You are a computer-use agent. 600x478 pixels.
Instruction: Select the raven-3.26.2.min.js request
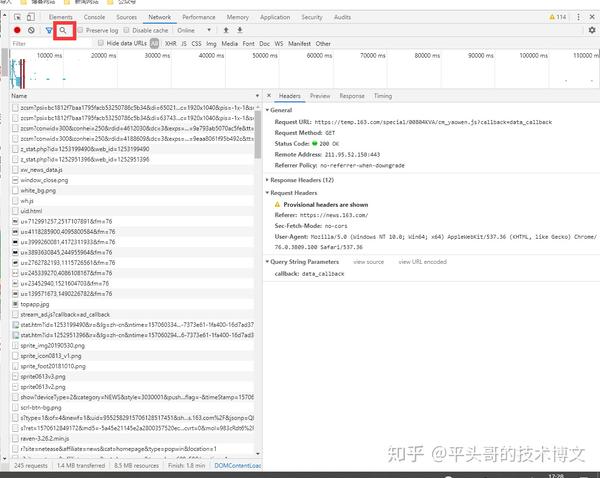(x=132, y=439)
